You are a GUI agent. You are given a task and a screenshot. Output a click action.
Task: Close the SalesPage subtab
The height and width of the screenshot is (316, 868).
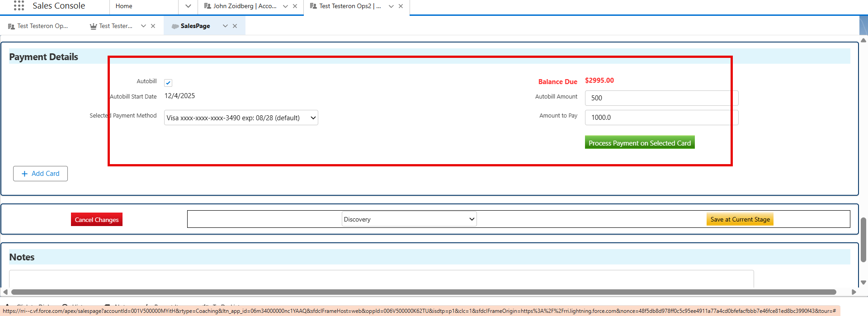pos(235,26)
